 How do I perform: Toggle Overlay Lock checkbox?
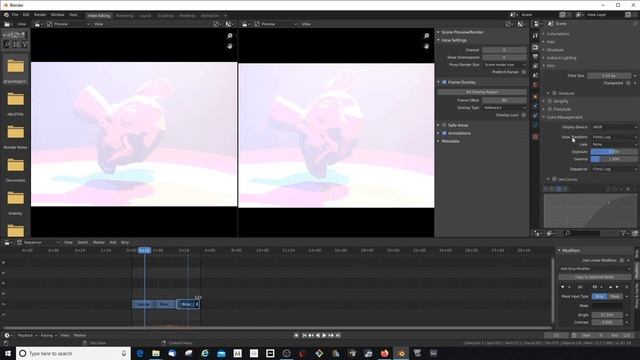pyautogui.click(x=524, y=115)
